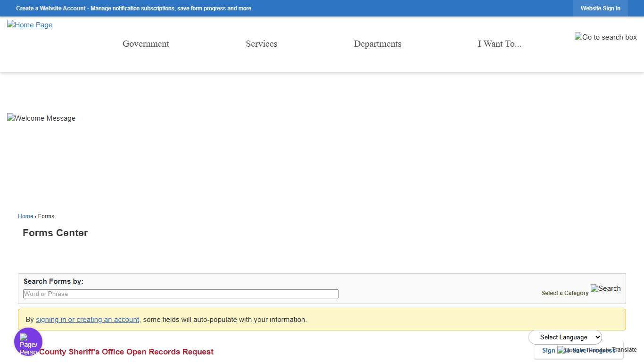The width and height of the screenshot is (644, 362).
Task: Open the Government navigation menu
Action: click(x=146, y=44)
